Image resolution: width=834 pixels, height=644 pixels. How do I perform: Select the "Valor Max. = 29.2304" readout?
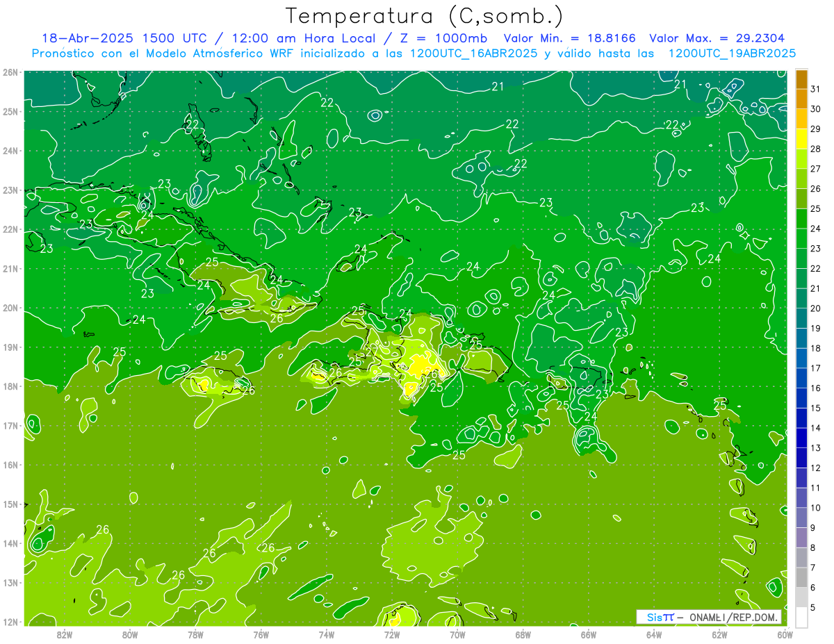717,38
